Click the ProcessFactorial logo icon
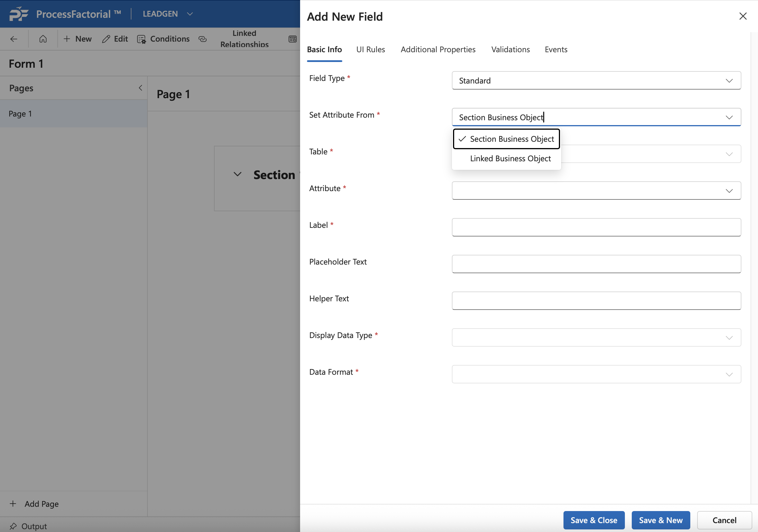 (18, 14)
